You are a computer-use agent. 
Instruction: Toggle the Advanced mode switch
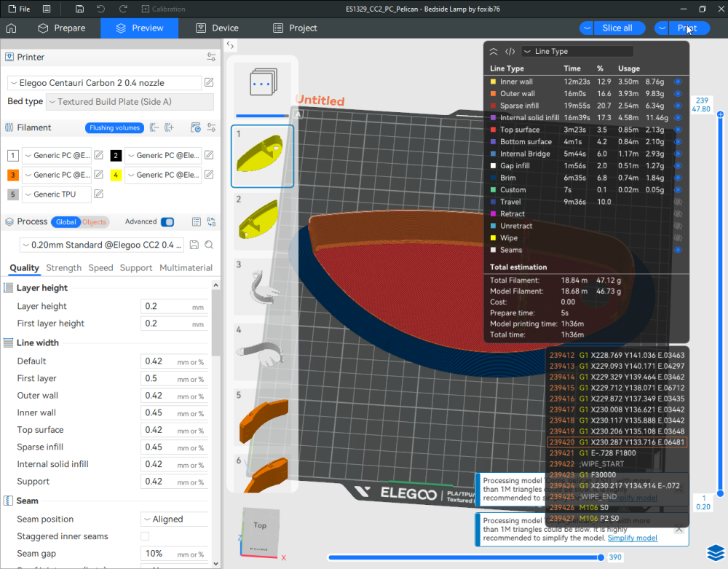(x=167, y=222)
